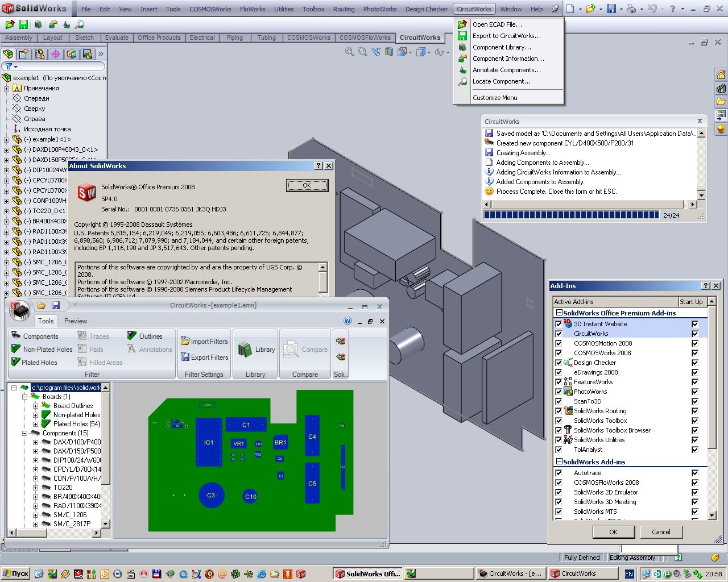
Task: Open the FeatureManager design tree tab
Action: (x=8, y=53)
